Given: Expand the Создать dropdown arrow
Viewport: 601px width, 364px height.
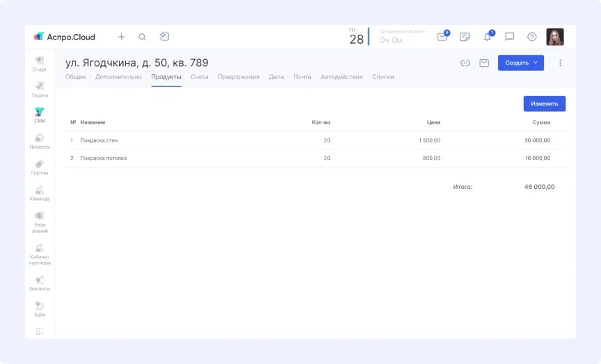Looking at the screenshot, I should pyautogui.click(x=535, y=63).
